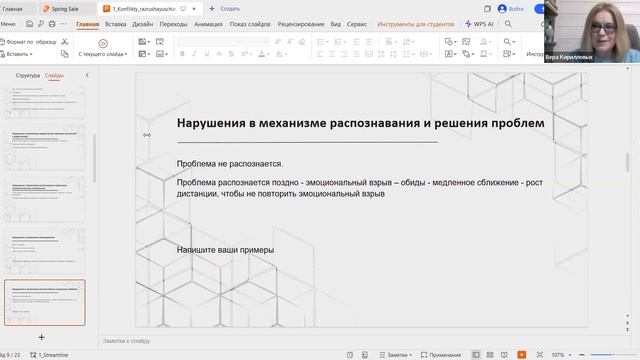Open the 'Сервис' ribbon tab
Viewport: 640px width, 360px height.
point(357,24)
